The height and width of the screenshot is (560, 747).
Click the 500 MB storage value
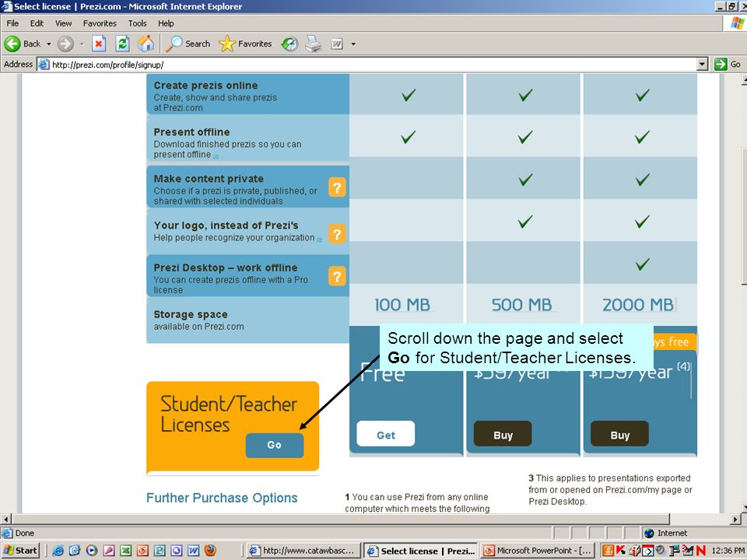521,305
